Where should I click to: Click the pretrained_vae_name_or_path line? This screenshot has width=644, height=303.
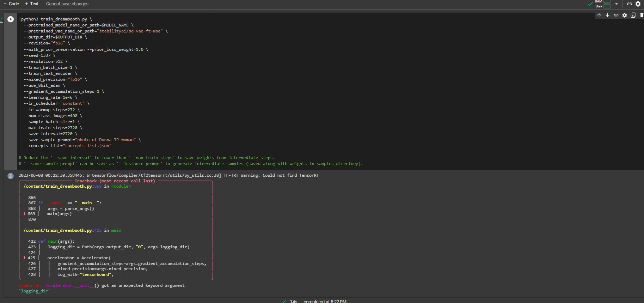click(x=95, y=31)
